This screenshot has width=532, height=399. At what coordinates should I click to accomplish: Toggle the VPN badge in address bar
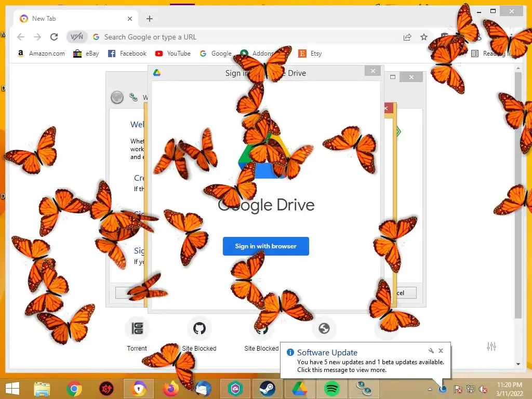click(77, 37)
